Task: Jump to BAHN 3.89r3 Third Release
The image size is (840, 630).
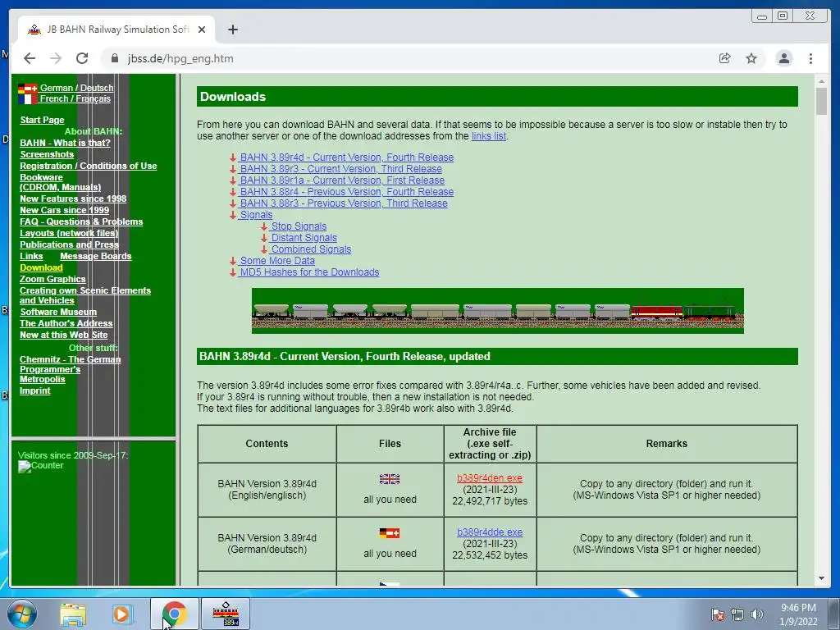Action: [340, 169]
